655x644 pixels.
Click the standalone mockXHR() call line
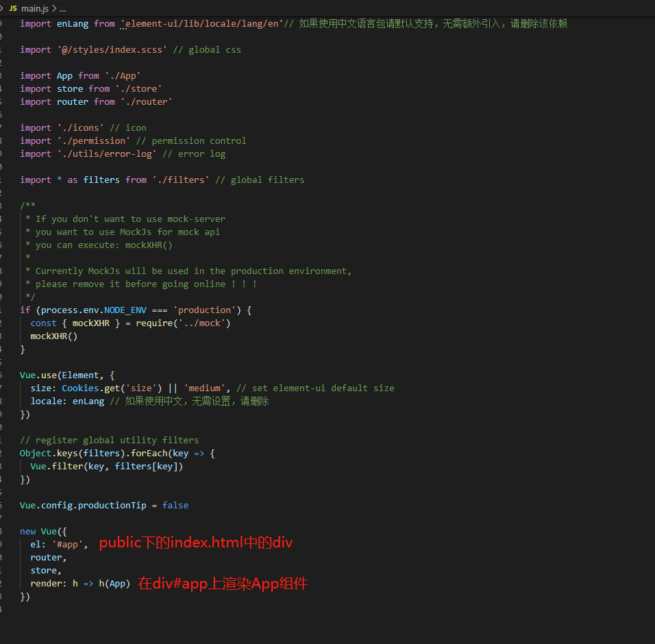[54, 336]
